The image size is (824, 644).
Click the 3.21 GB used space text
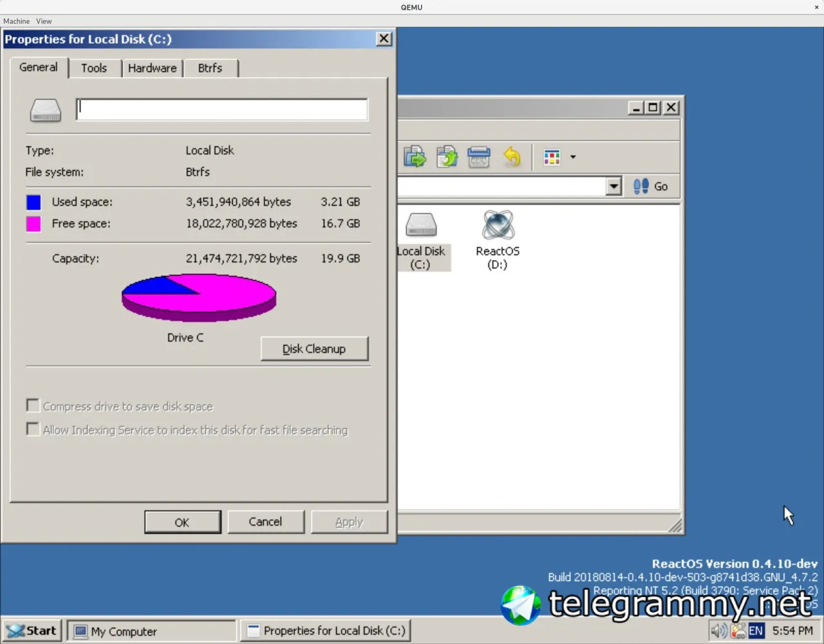tap(341, 202)
